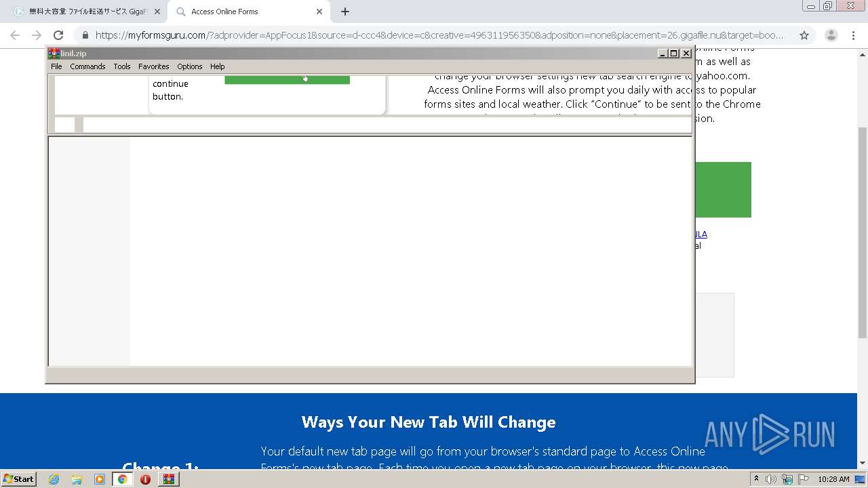Screen dimensions: 868x488
Task: Open the Chrome profile icon
Action: click(x=831, y=35)
